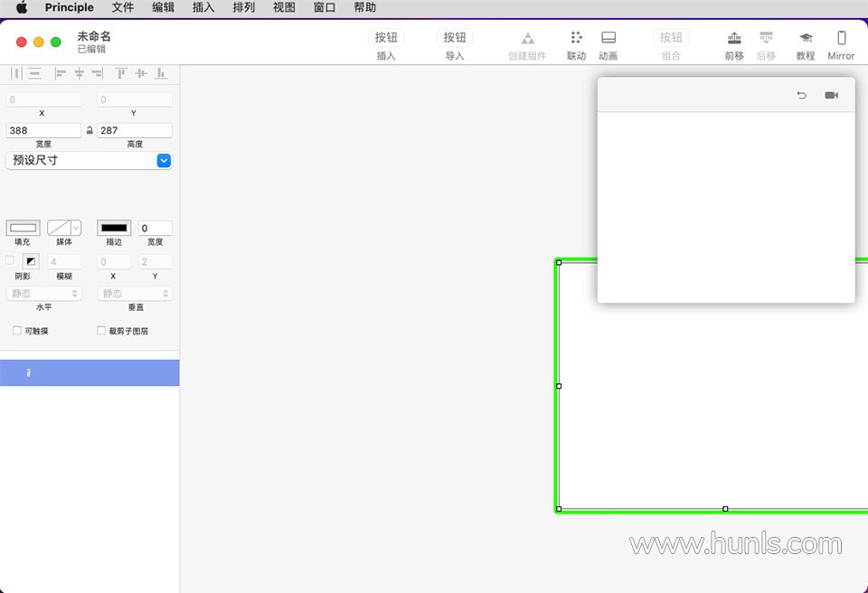Open the shadow color swatch
This screenshot has width=868, height=593.
[x=31, y=261]
